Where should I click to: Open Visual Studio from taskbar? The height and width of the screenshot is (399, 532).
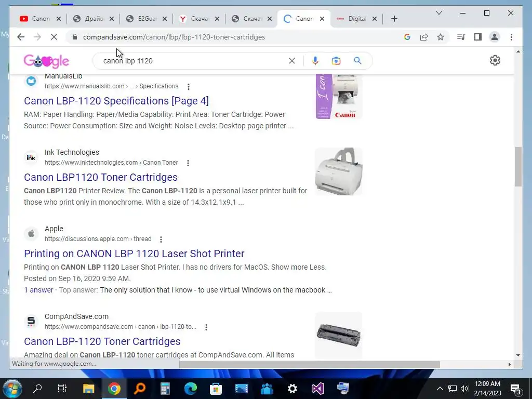coord(317,389)
